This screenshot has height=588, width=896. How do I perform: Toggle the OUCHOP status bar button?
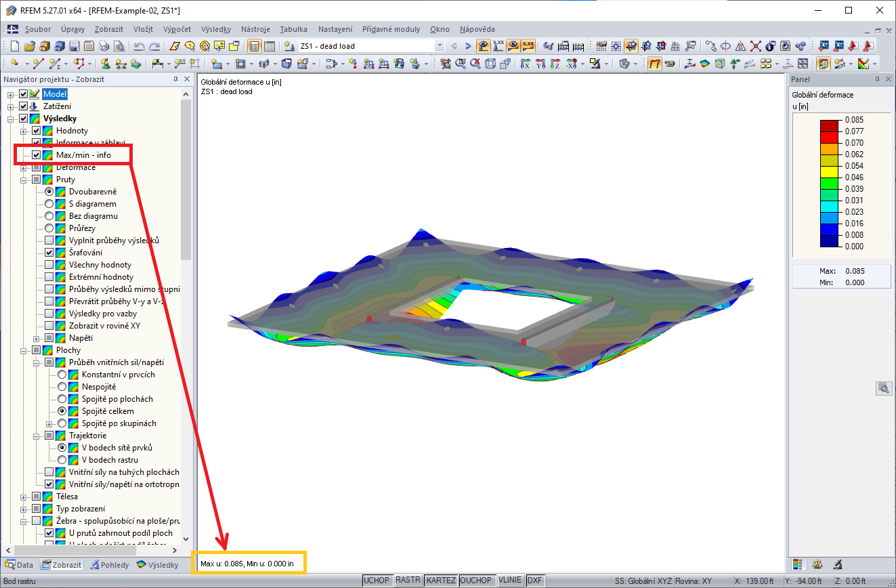[476, 581]
